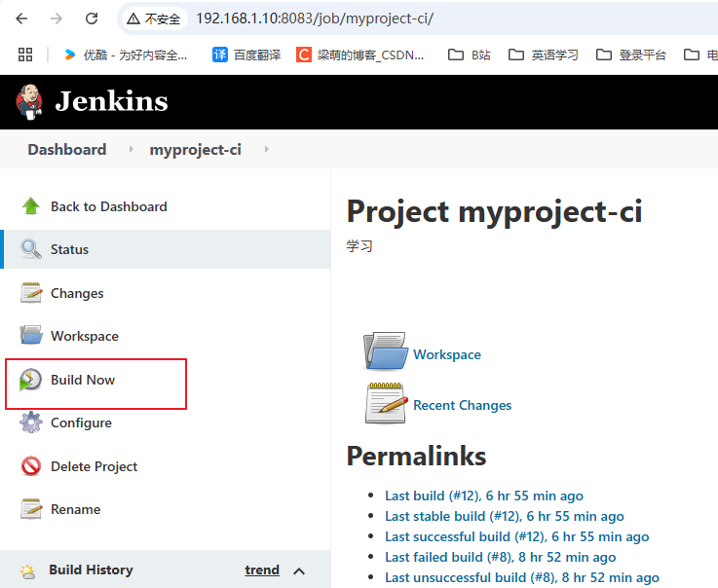Open the browser apps grid icon

coord(25,55)
